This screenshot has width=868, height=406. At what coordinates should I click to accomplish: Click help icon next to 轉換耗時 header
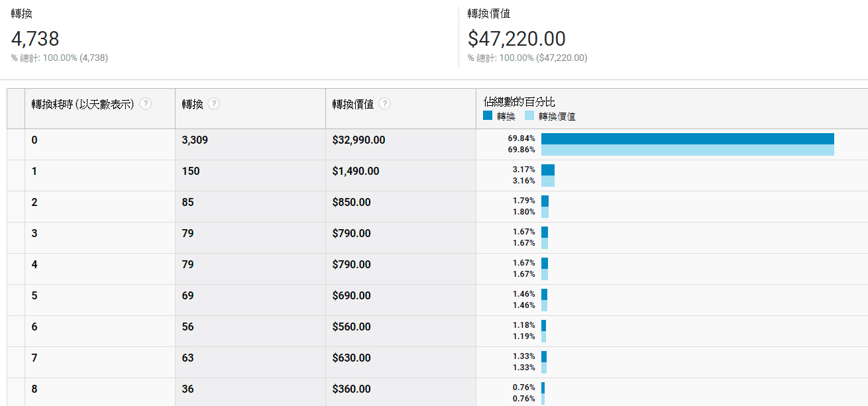[145, 104]
